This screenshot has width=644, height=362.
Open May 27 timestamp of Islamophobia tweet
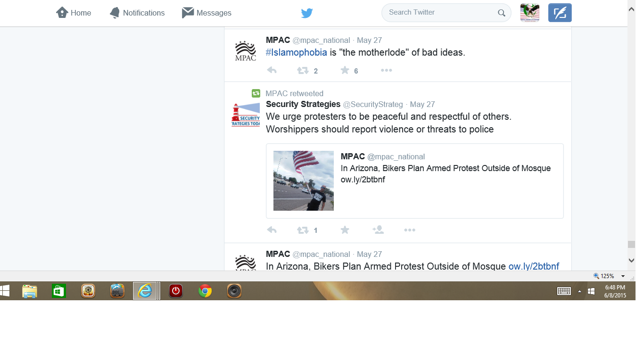coord(369,40)
